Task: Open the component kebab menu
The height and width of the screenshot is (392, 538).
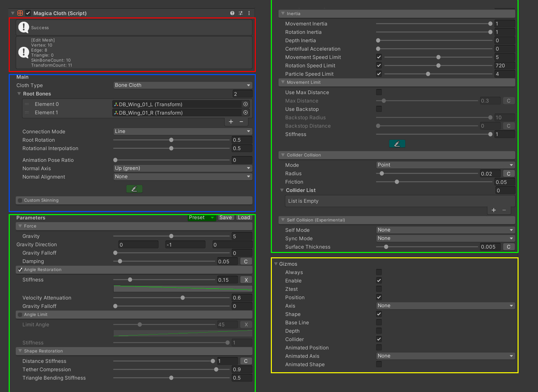Action: pyautogui.click(x=249, y=13)
